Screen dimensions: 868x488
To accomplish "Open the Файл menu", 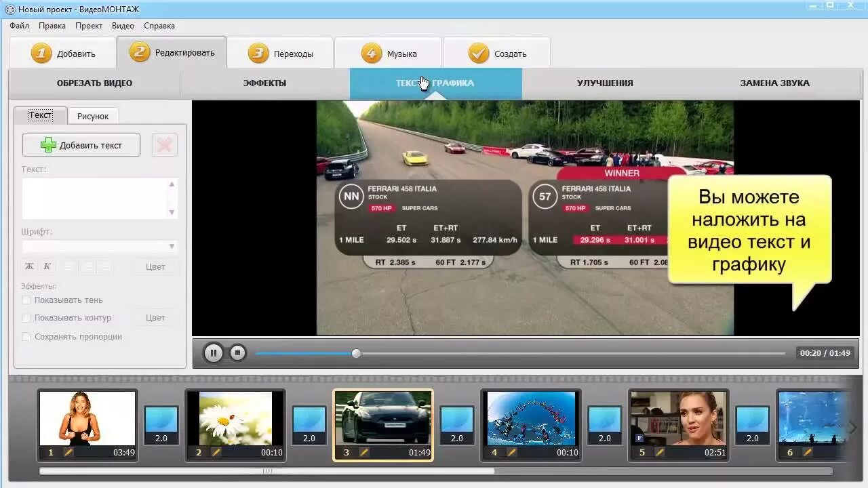I will coord(20,26).
